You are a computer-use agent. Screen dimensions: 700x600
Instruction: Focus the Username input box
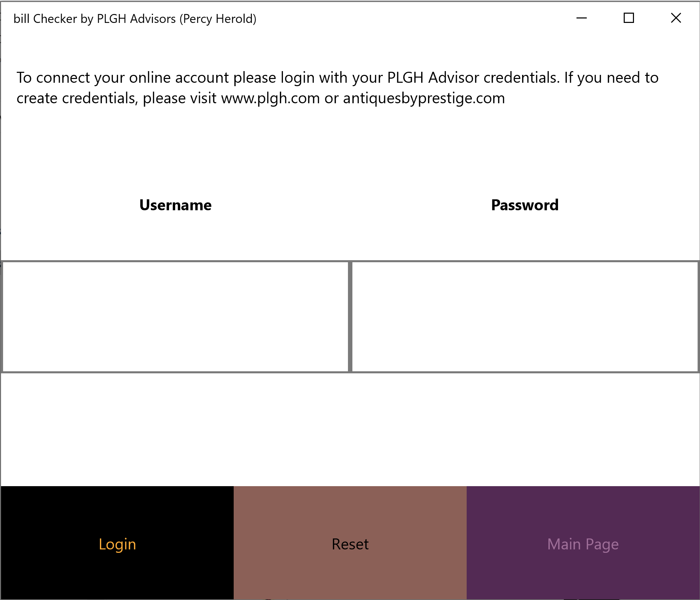click(x=175, y=317)
